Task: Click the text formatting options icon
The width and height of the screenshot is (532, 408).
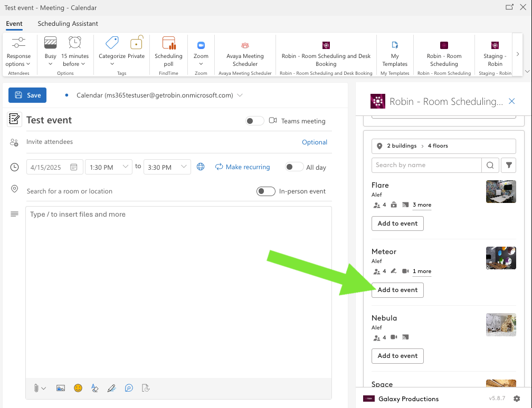Action: [x=95, y=388]
